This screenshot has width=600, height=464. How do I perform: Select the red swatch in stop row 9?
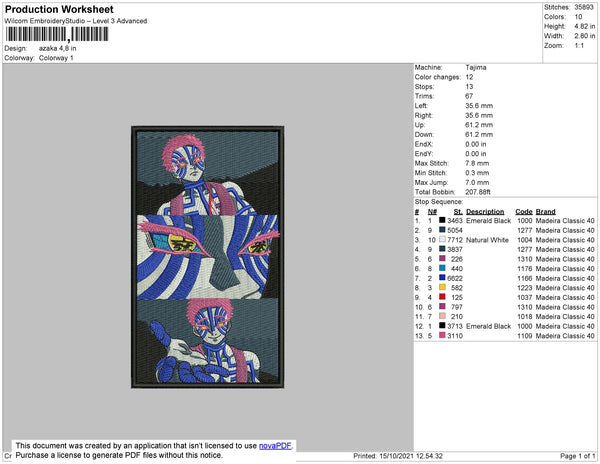tap(442, 297)
